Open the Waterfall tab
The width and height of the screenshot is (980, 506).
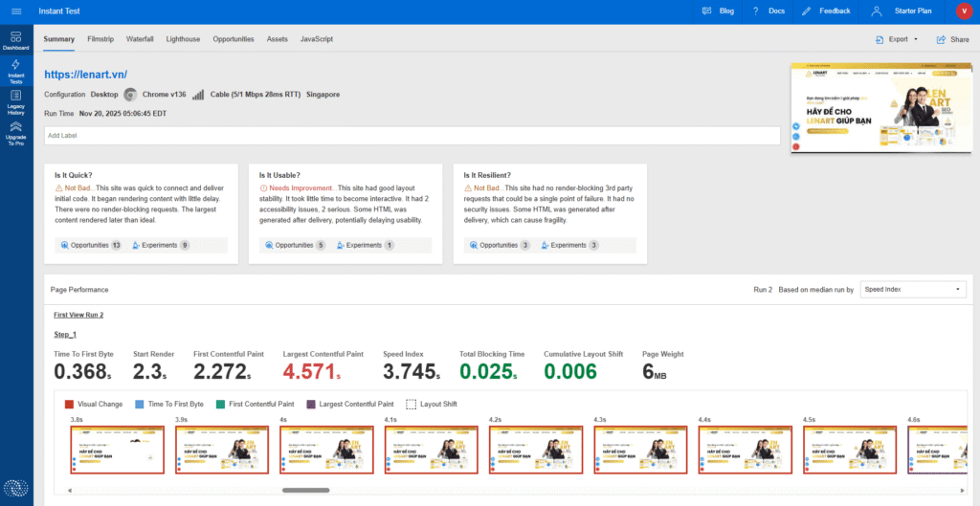[140, 38]
